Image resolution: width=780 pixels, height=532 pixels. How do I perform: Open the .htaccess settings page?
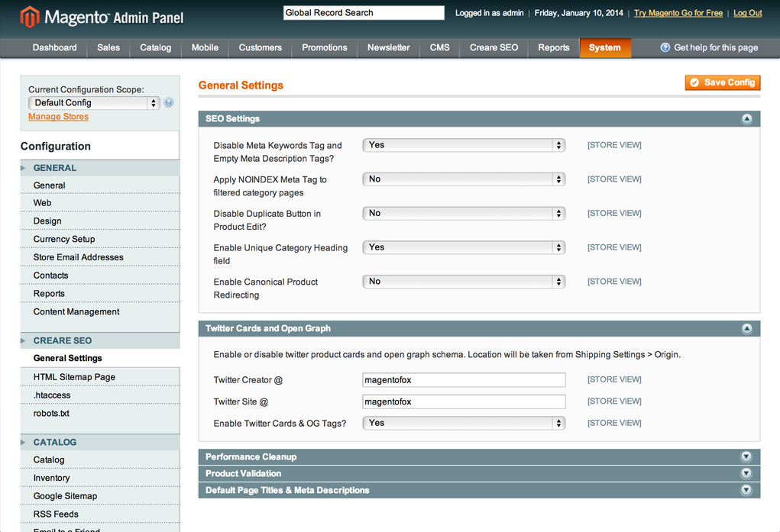(x=52, y=395)
